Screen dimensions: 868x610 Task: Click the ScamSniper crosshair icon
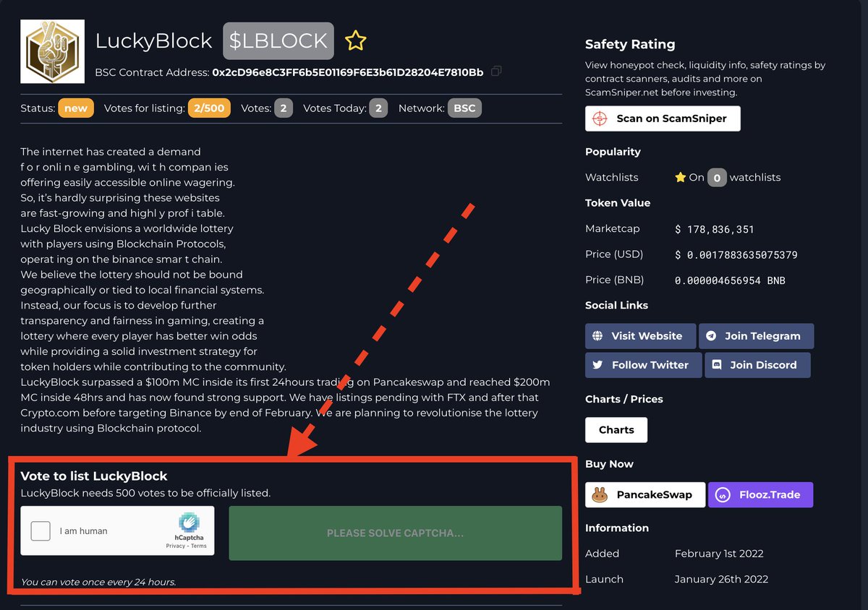(x=600, y=119)
